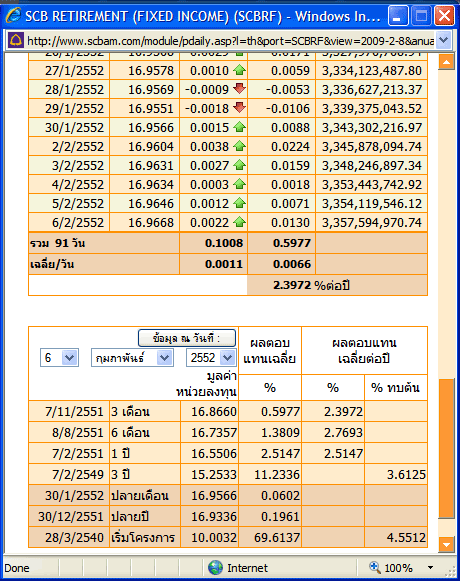
Task: Click green up arrow in 30/1/2552 row
Action: point(240,127)
